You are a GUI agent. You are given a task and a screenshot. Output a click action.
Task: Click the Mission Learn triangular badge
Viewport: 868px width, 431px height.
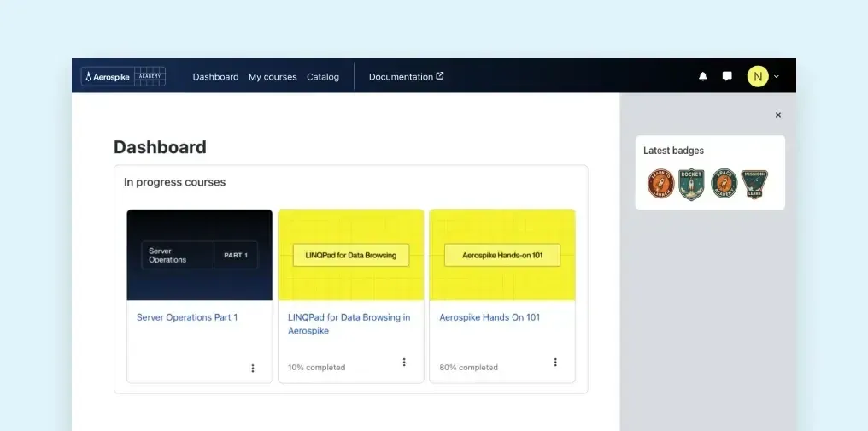(754, 184)
